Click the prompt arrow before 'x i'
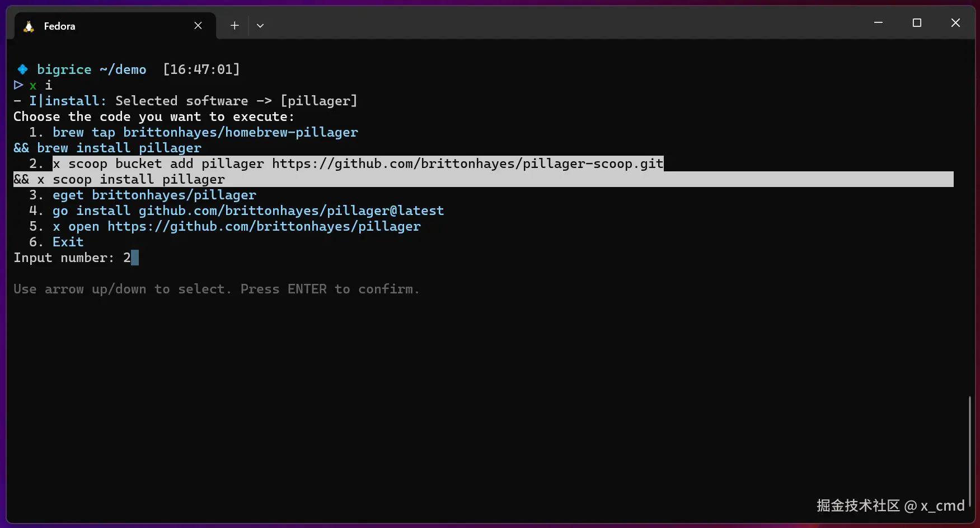 pos(18,85)
